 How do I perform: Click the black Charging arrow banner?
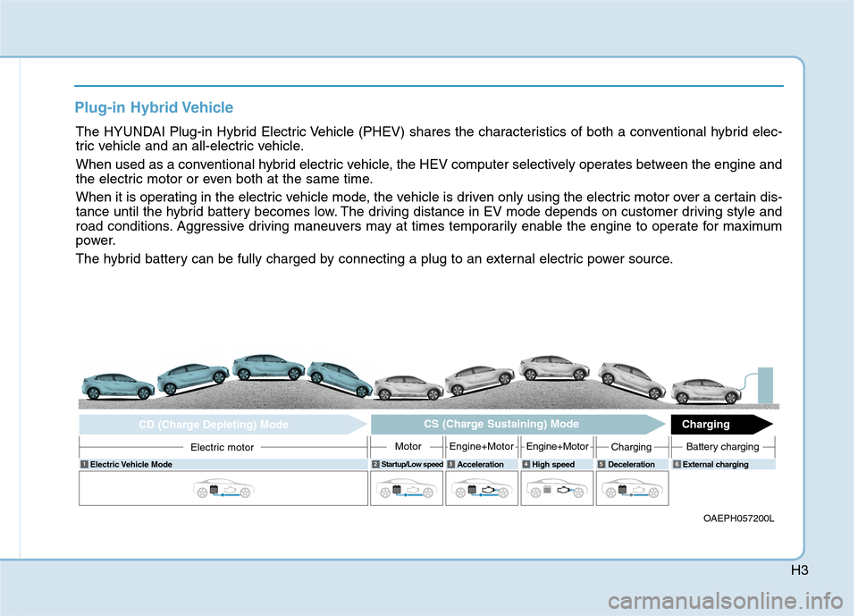(721, 425)
